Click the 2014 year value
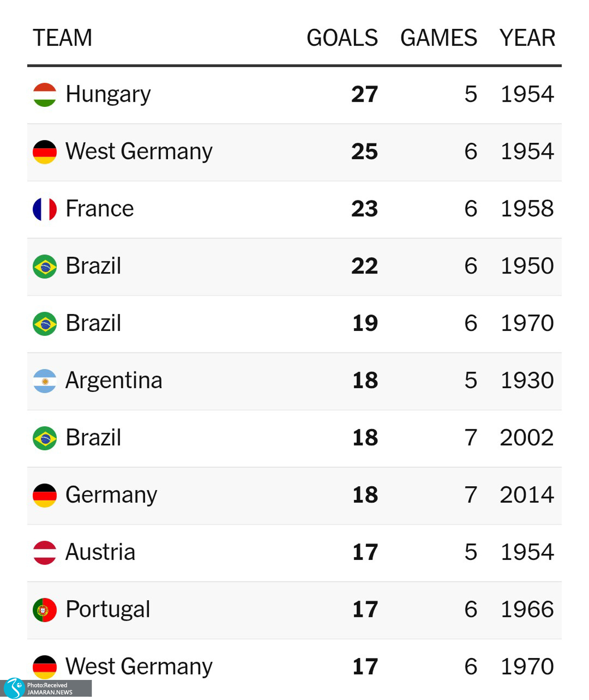 pyautogui.click(x=527, y=495)
